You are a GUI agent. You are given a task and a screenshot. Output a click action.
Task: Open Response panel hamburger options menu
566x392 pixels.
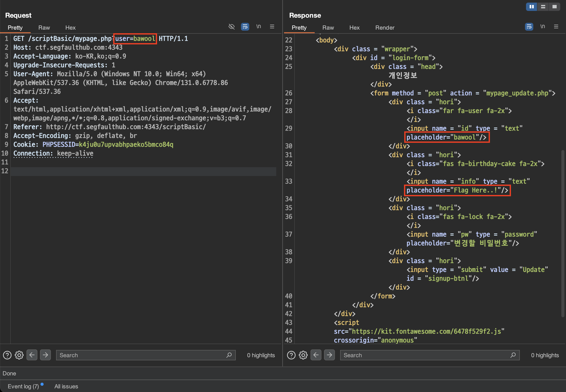pos(556,27)
